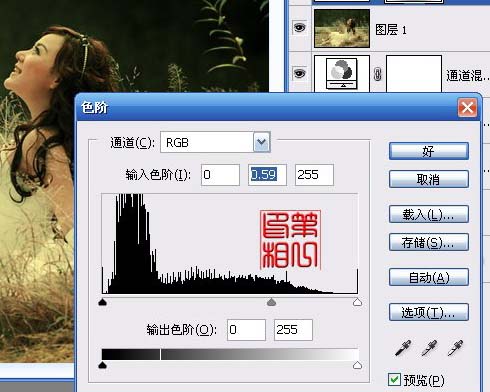The height and width of the screenshot is (392, 490).
Task: Toggle the 预览 preview checkbox
Action: 394,379
